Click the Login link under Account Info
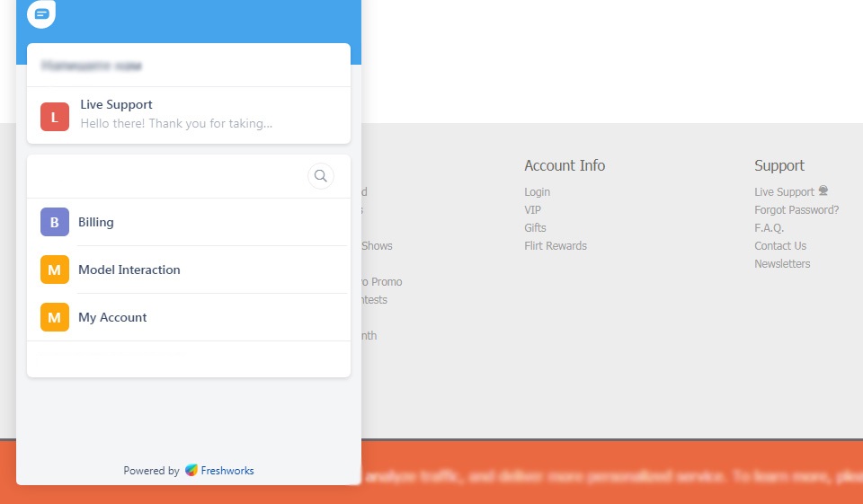 coord(537,192)
